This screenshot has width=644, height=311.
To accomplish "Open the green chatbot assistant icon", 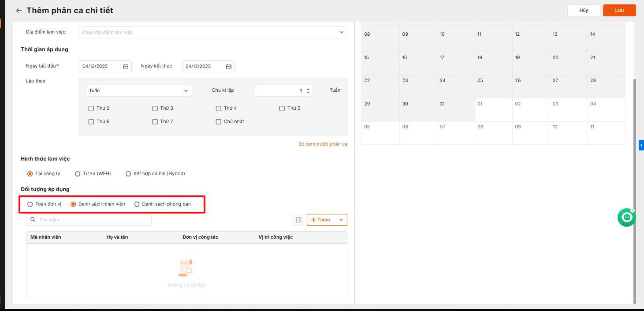I will coord(626,217).
